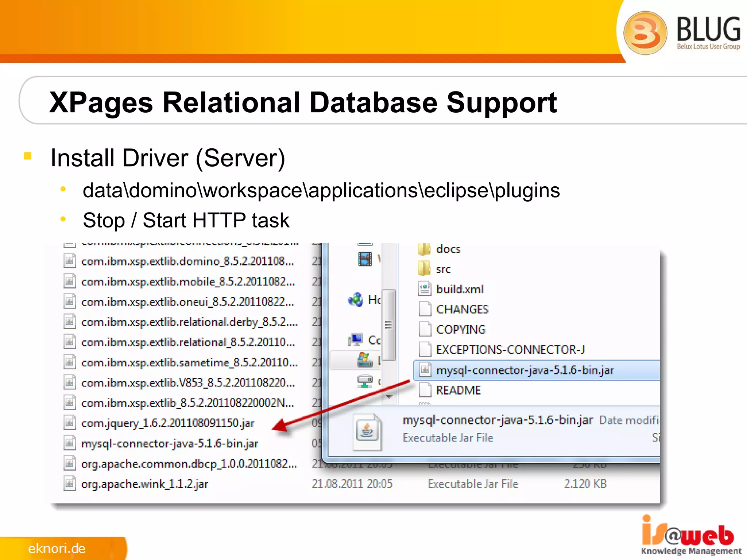Click the COPYING filename

point(461,330)
